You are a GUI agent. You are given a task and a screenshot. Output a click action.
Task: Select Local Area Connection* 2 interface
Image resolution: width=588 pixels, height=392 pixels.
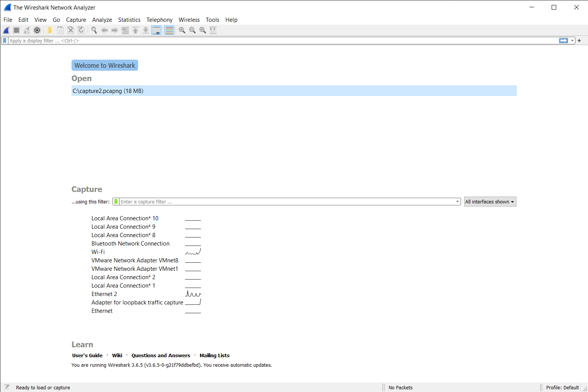click(x=123, y=277)
